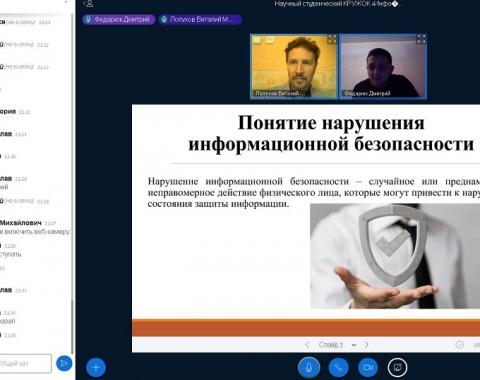The height and width of the screenshot is (380, 480).
Task: Click the Лопухов Виталий М... talking indicator
Action: coord(200,19)
